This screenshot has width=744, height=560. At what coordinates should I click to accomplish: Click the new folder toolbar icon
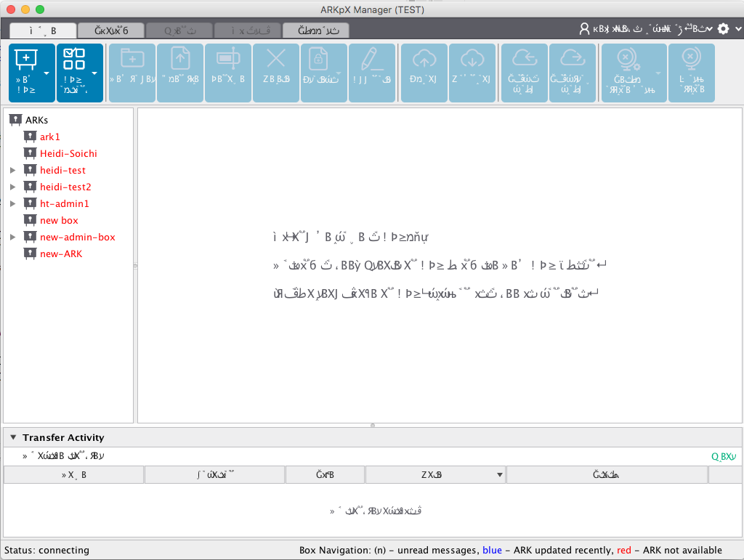tap(132, 59)
